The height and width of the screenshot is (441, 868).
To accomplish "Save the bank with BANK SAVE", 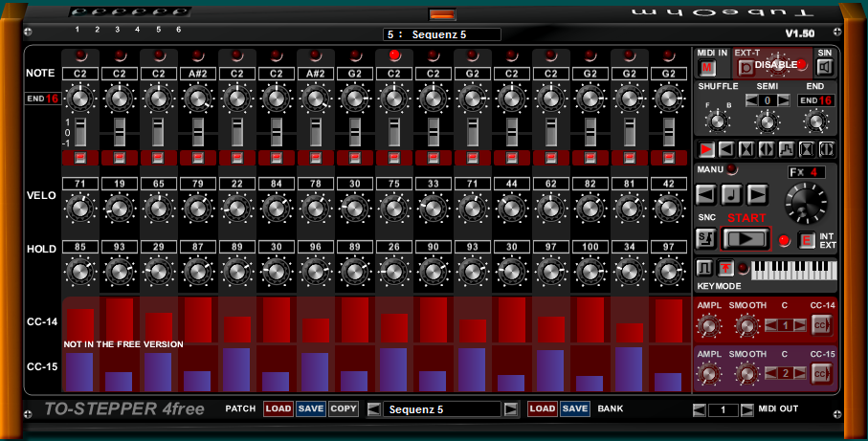I will (574, 408).
